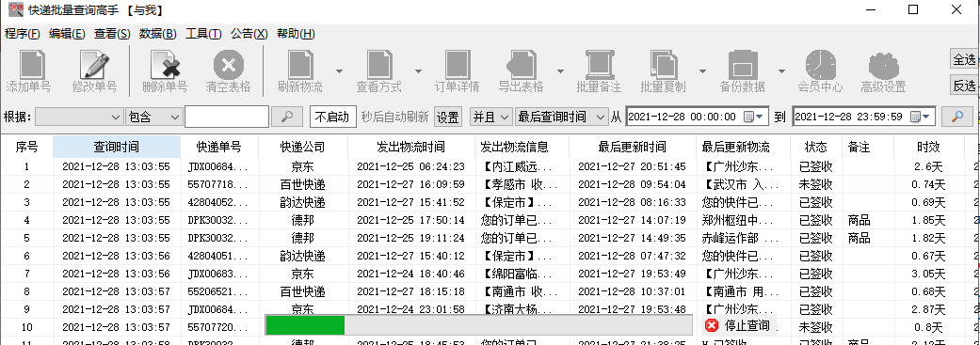This screenshot has height=345, width=980.
Task: Open the 并且 logic dropdown
Action: point(490,117)
